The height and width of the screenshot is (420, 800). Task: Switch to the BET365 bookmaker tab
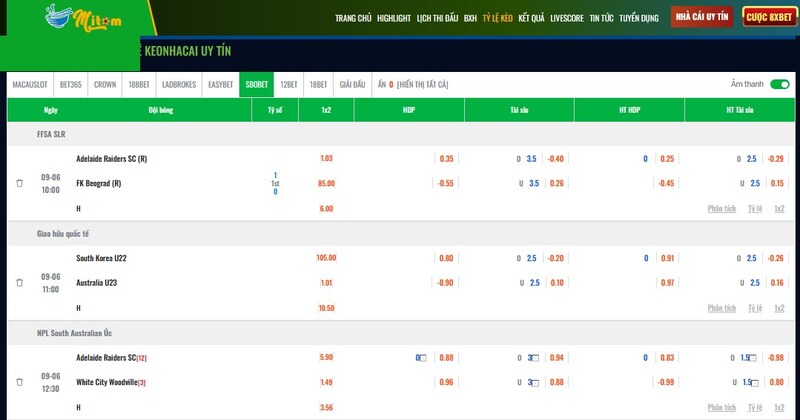coord(71,85)
